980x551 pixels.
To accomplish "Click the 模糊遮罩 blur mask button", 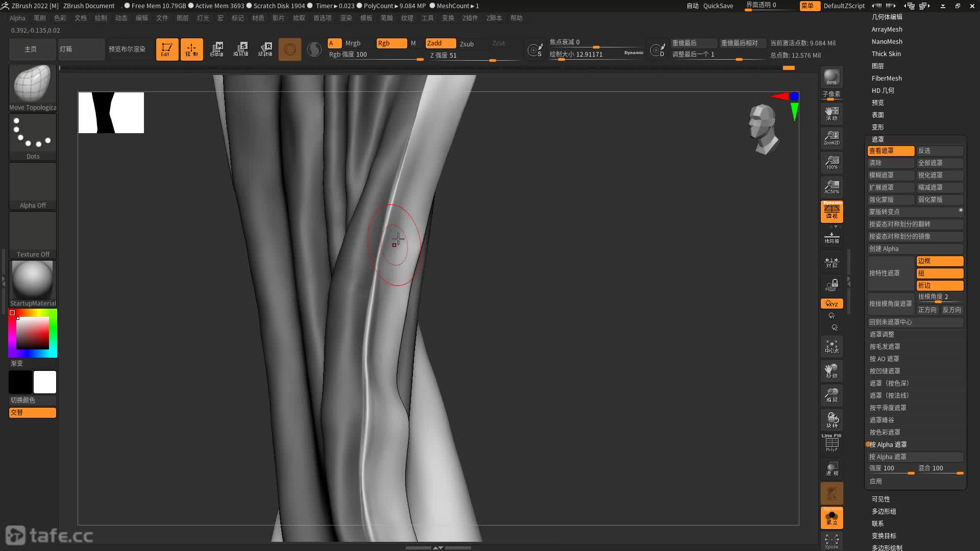I will [891, 176].
